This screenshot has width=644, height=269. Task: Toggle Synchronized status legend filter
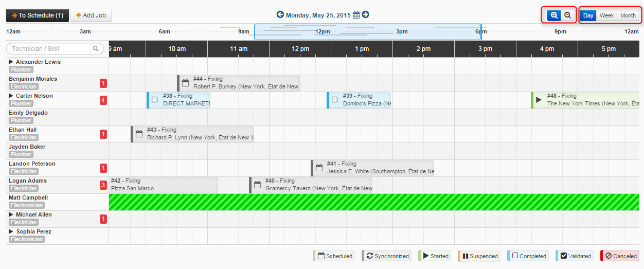click(387, 256)
